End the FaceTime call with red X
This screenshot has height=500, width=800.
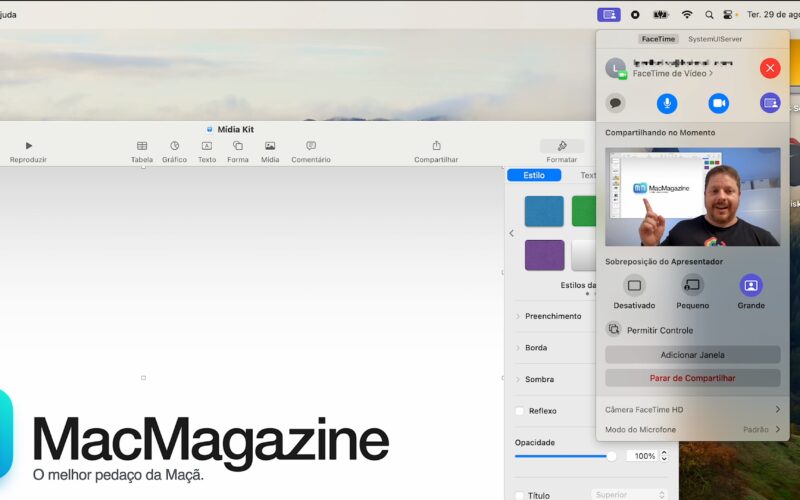770,68
